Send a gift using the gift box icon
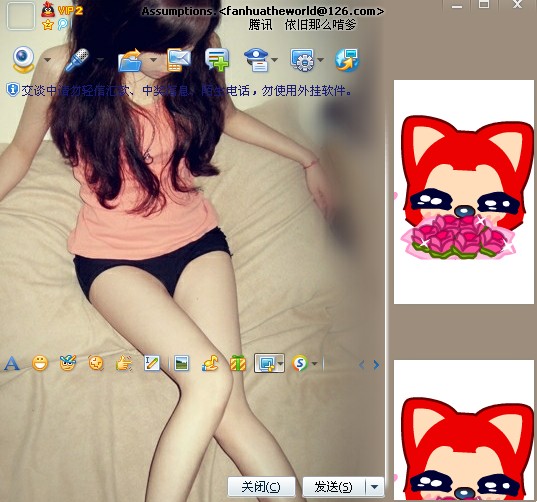Image resolution: width=537 pixels, height=502 pixels. [238, 363]
